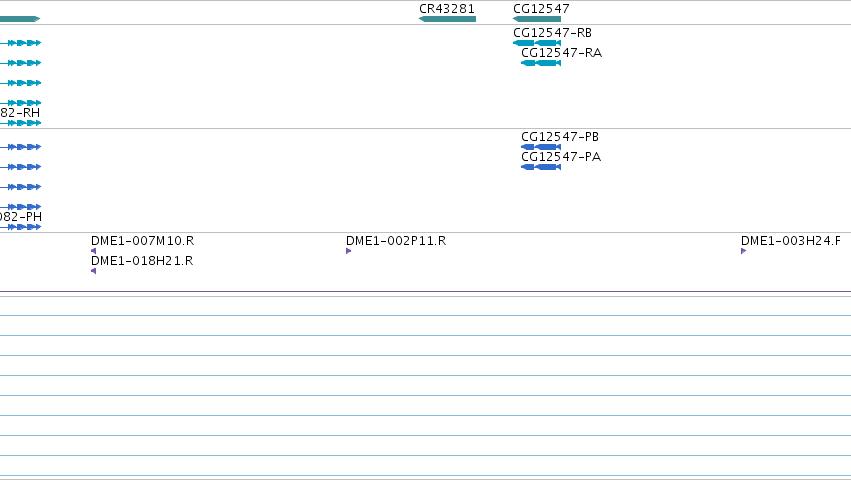Select the CG12547-PB protein label
This screenshot has height=480, width=851.
click(560, 137)
